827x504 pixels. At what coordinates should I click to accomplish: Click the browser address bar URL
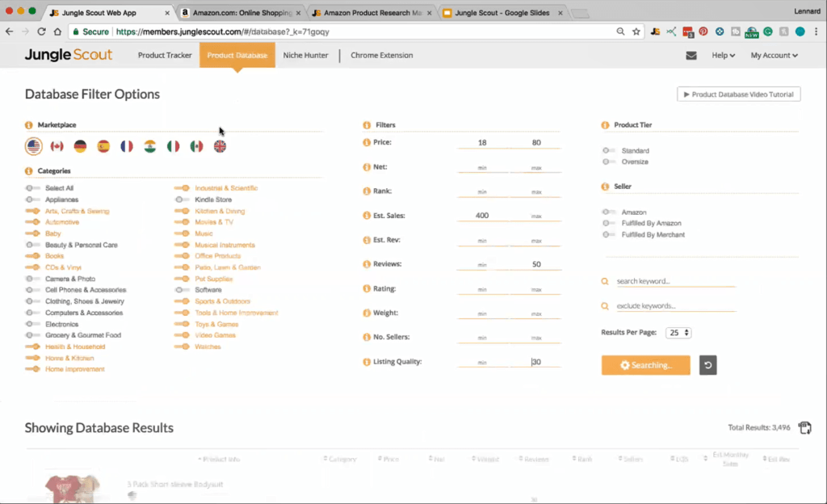tap(223, 31)
